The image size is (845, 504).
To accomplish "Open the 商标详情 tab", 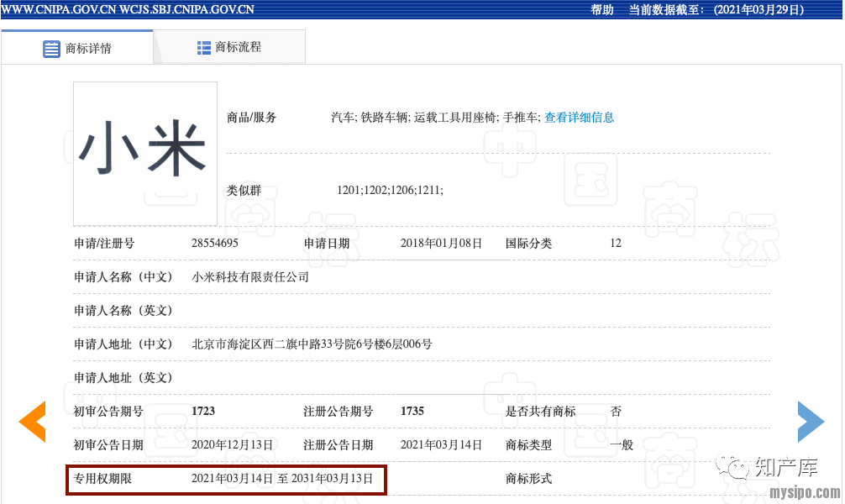I will (x=77, y=48).
